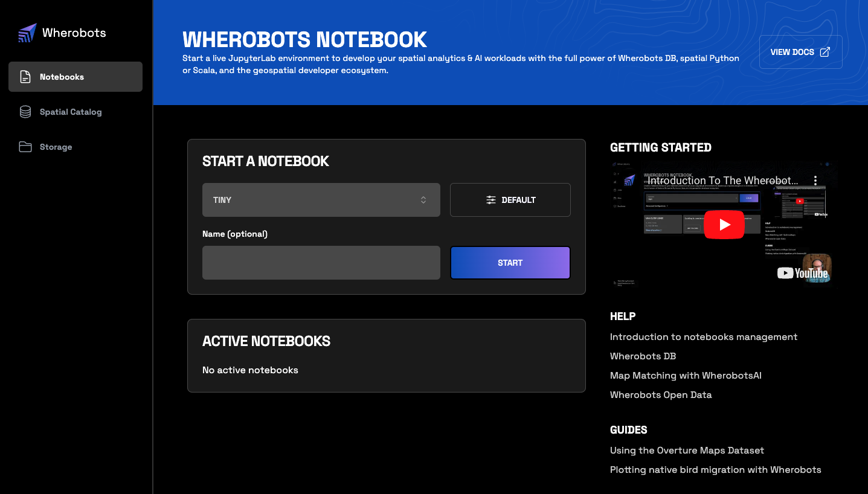Open the DEFAULT configuration options
Image resolution: width=868 pixels, height=494 pixels.
coord(510,200)
